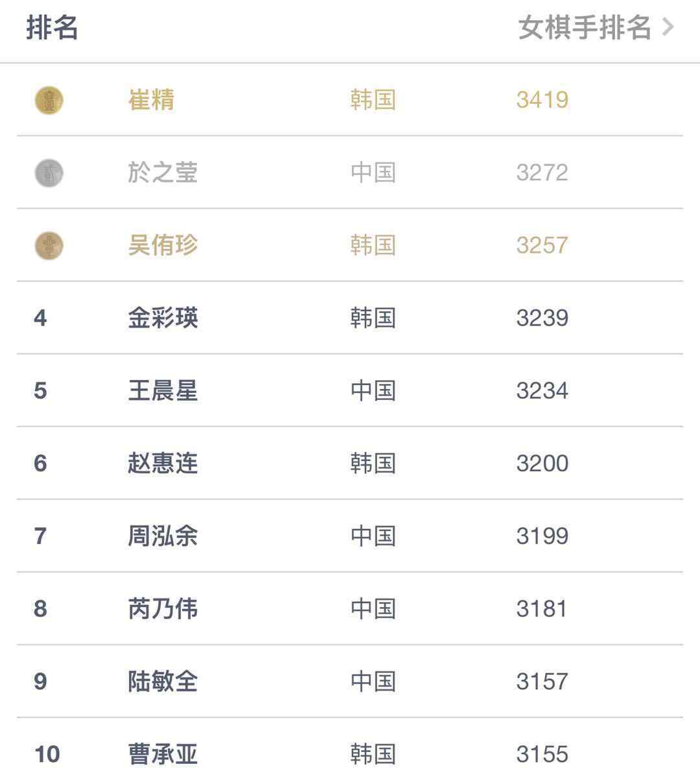The height and width of the screenshot is (771, 700).
Task: Click 韩国 country label beside 金彩瑛
Action: tap(373, 318)
